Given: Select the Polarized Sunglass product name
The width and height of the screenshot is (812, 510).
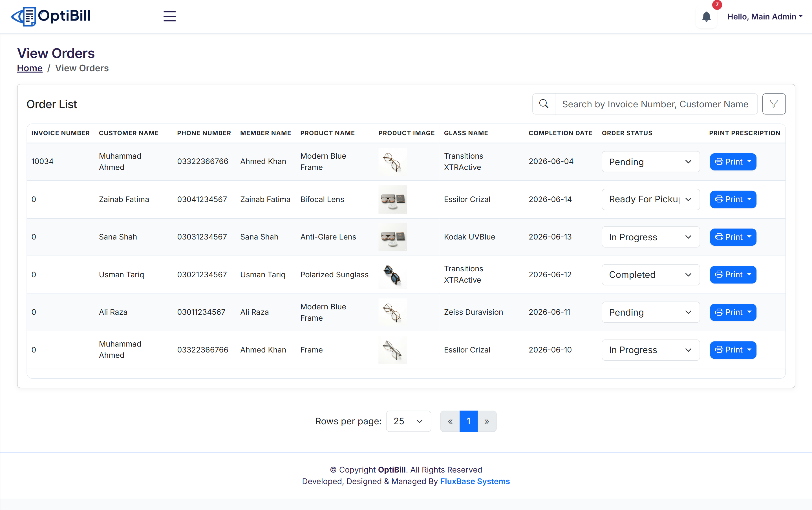Looking at the screenshot, I should pos(334,275).
